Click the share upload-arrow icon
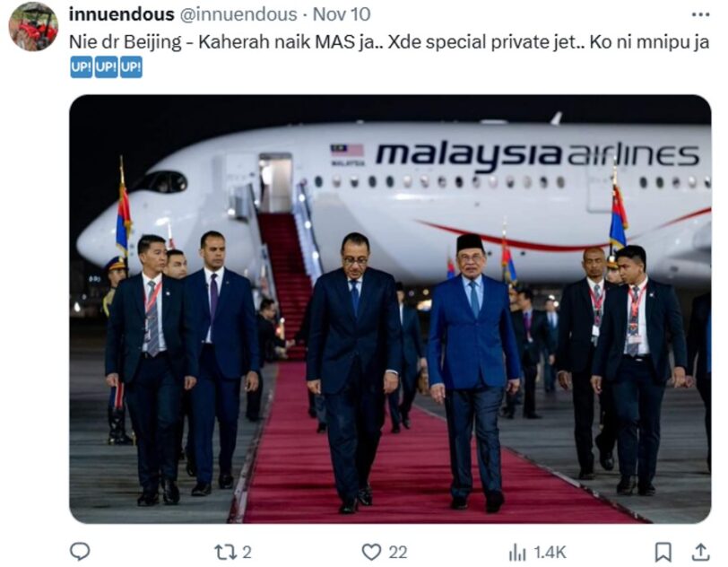The width and height of the screenshot is (728, 567). point(700,552)
